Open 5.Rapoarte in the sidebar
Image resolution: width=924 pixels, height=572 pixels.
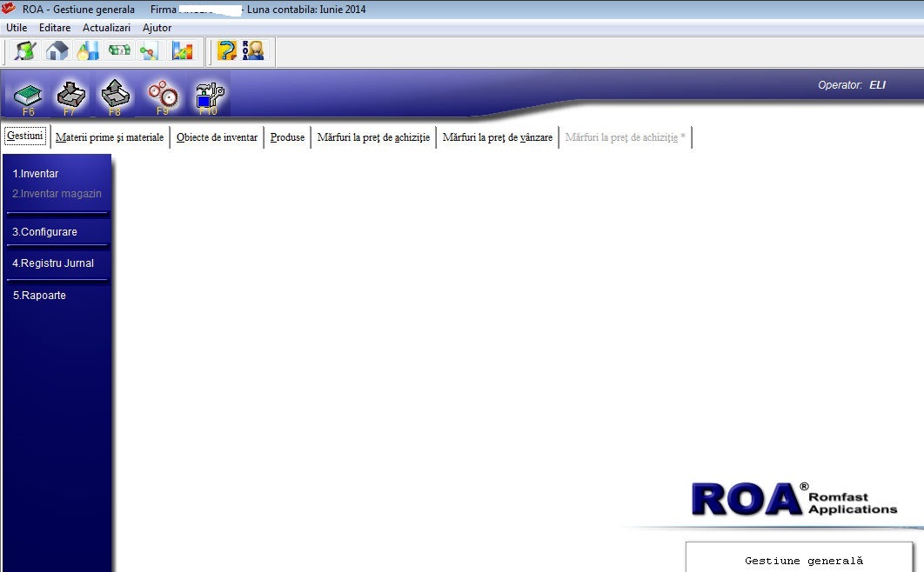pos(39,296)
